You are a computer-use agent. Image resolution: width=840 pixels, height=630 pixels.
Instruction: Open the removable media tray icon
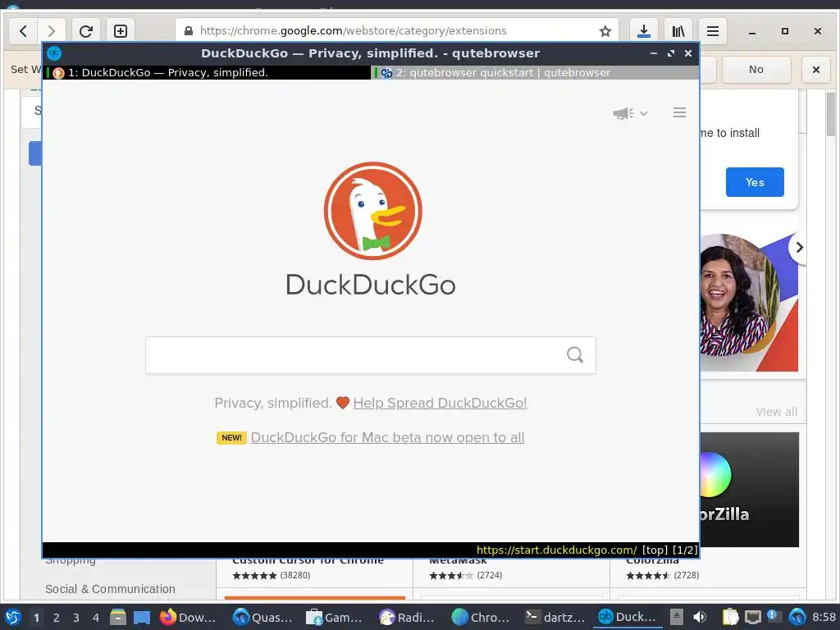[677, 617]
